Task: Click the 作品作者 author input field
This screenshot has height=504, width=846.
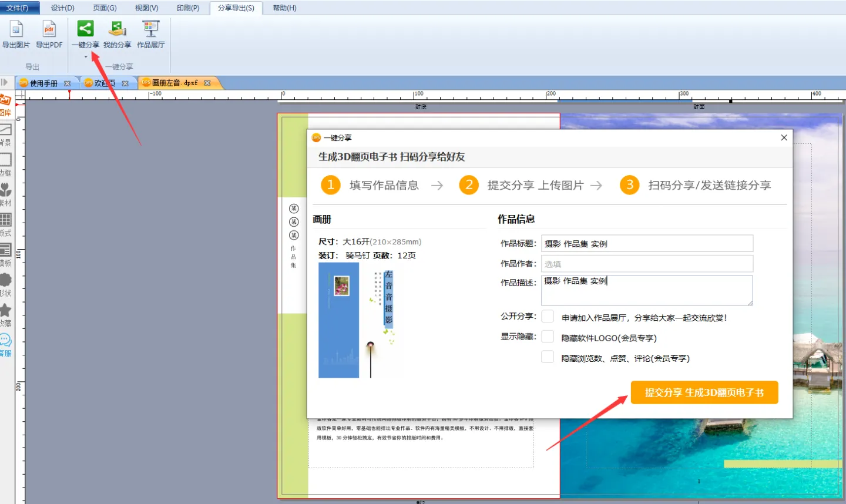Action: 646,264
